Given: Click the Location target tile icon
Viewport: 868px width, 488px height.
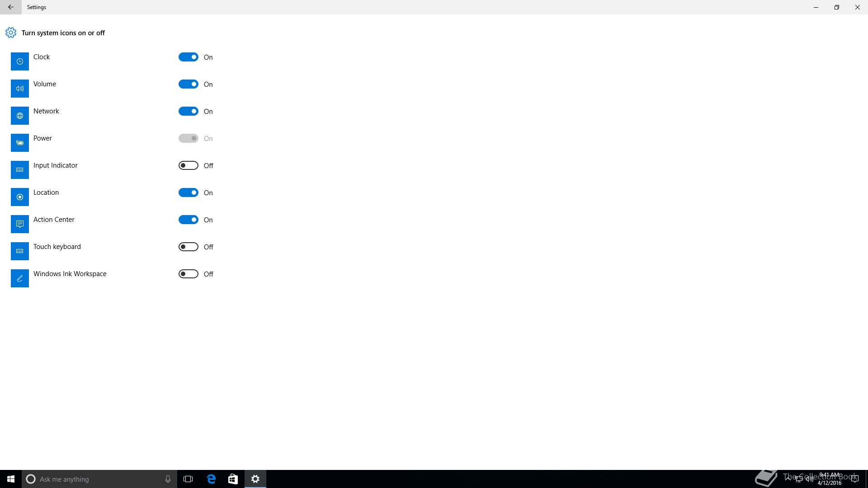Looking at the screenshot, I should (x=20, y=197).
